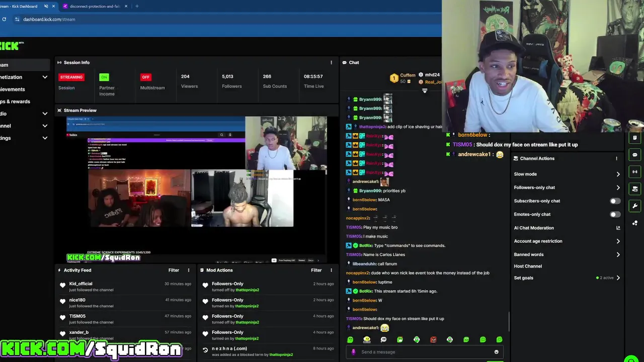This screenshot has width=644, height=362.
Task: Click the muted-tab speaker icon on Kick tab
Action: point(46,6)
